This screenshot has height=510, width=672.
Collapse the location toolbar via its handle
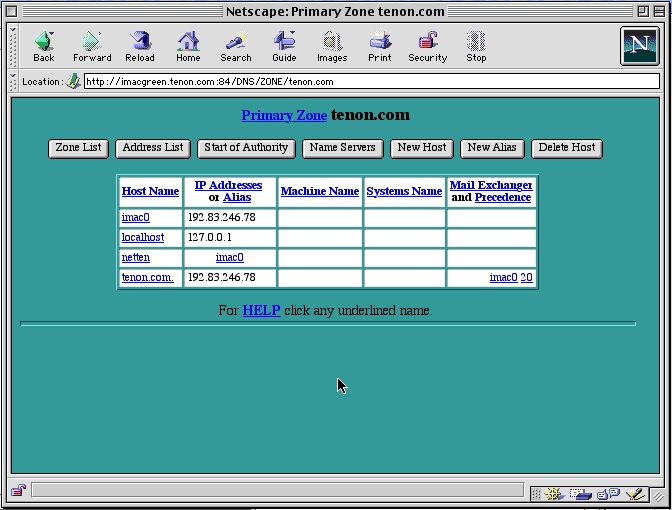13,81
